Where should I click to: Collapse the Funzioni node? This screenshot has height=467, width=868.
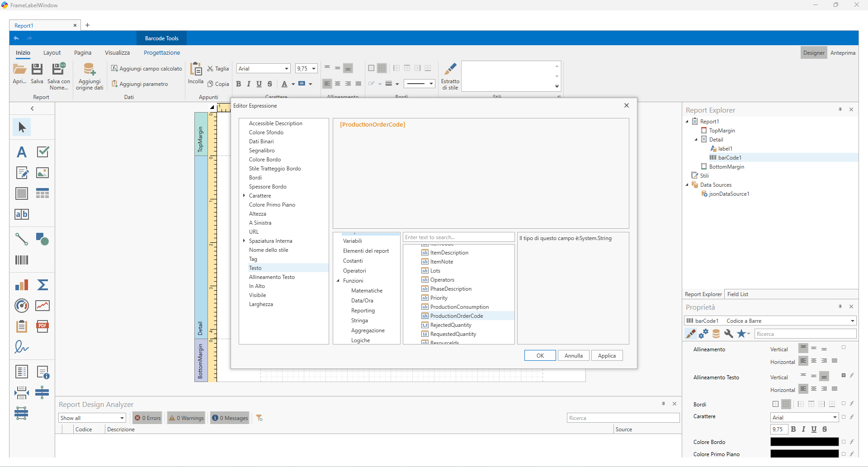pyautogui.click(x=338, y=281)
